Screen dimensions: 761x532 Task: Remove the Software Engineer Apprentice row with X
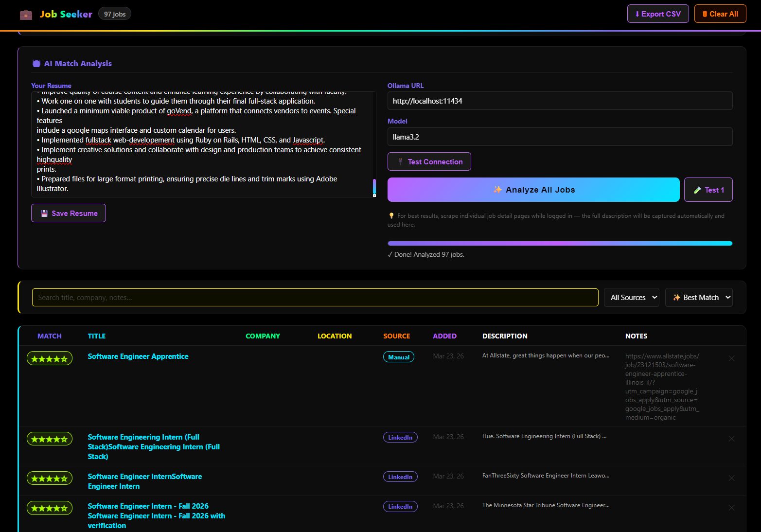coord(731,358)
